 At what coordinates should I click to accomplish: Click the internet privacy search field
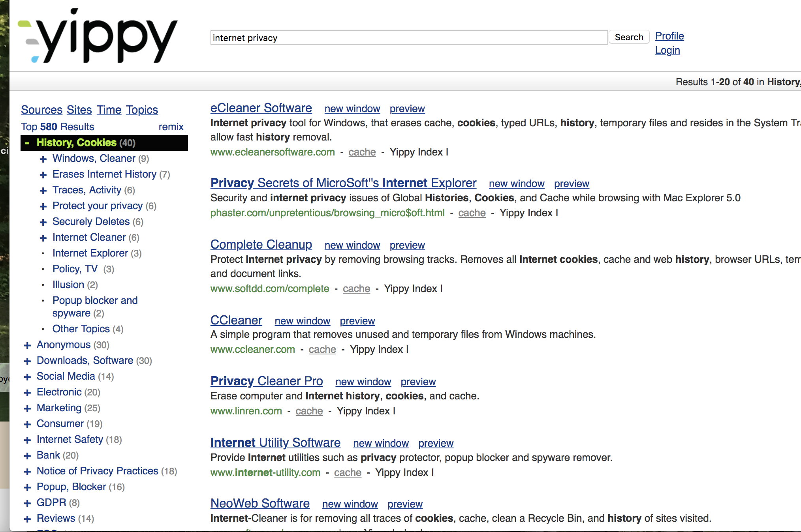409,37
